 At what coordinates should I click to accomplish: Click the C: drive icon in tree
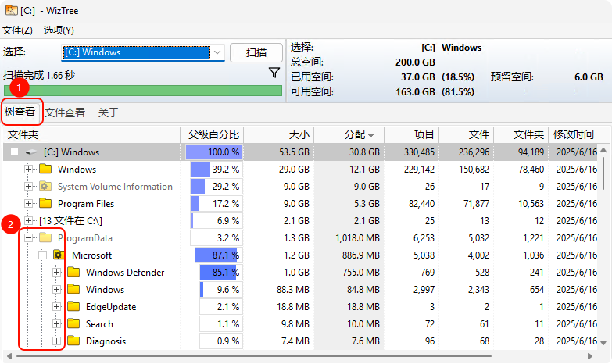tap(31, 152)
